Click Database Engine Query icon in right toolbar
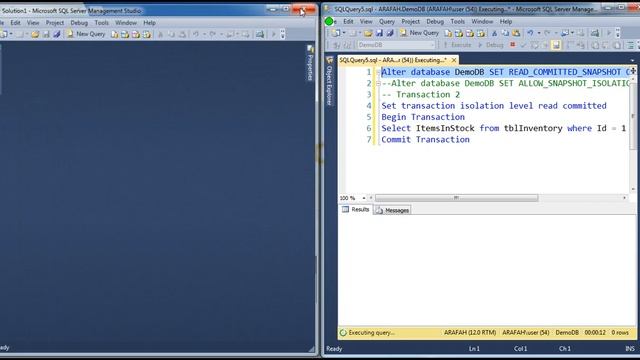 point(448,33)
